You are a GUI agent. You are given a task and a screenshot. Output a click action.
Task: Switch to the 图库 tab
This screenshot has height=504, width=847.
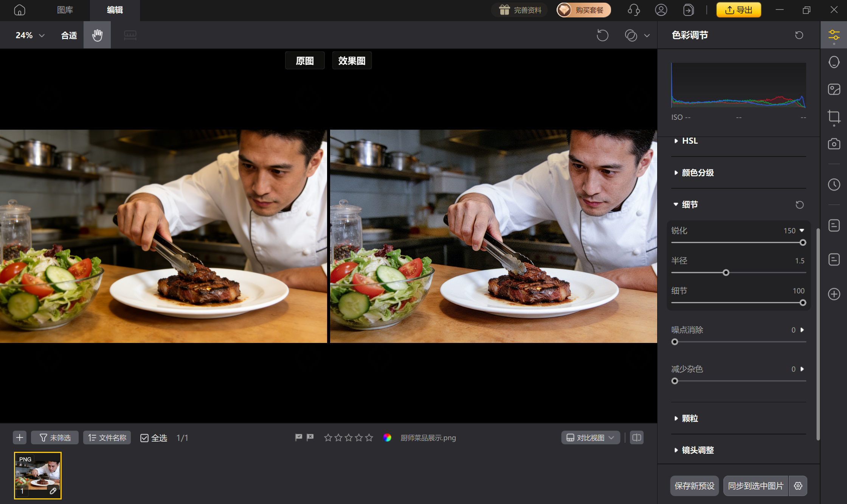[x=65, y=10]
